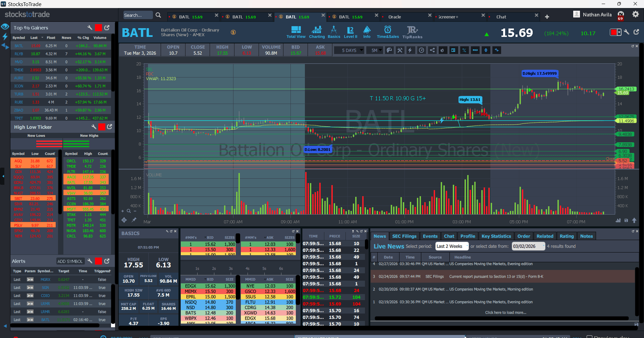Open the TipRanks module
The image size is (644, 338).
coord(412,32)
